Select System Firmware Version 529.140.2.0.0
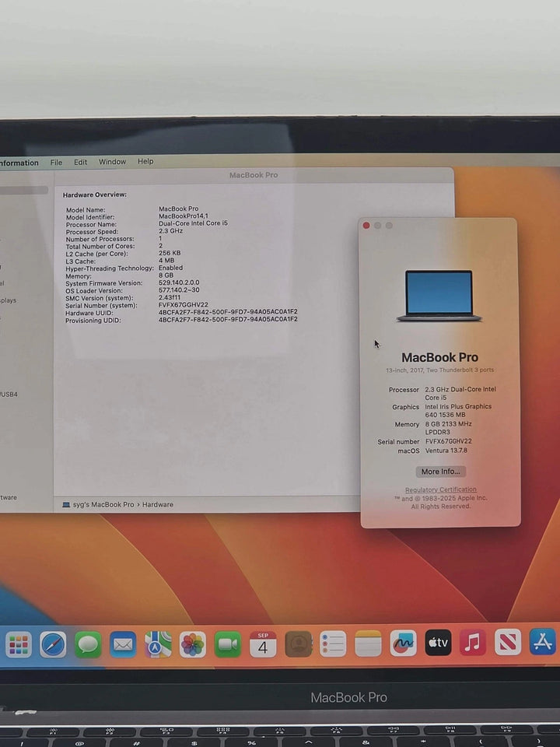This screenshot has width=560, height=747. click(x=179, y=282)
